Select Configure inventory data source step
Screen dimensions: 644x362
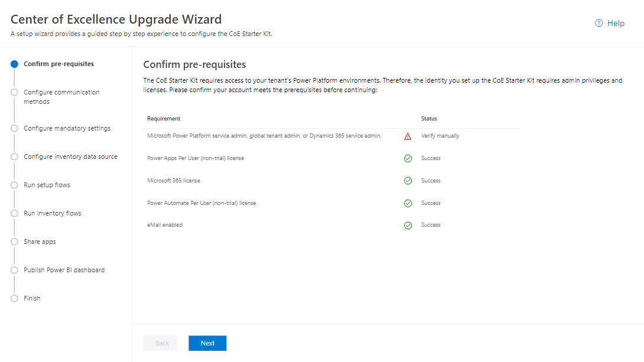(70, 156)
